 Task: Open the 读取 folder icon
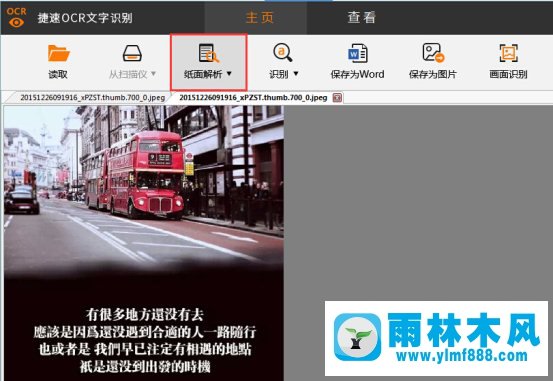coord(59,53)
